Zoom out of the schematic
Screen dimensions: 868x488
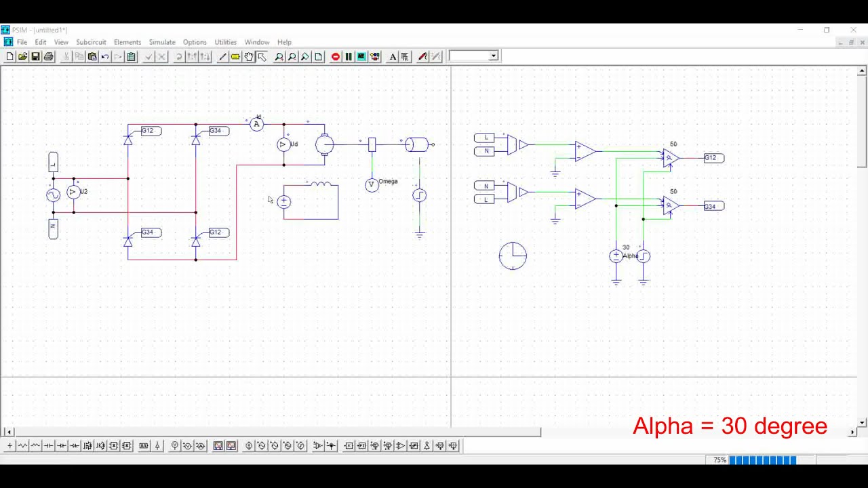coord(292,56)
